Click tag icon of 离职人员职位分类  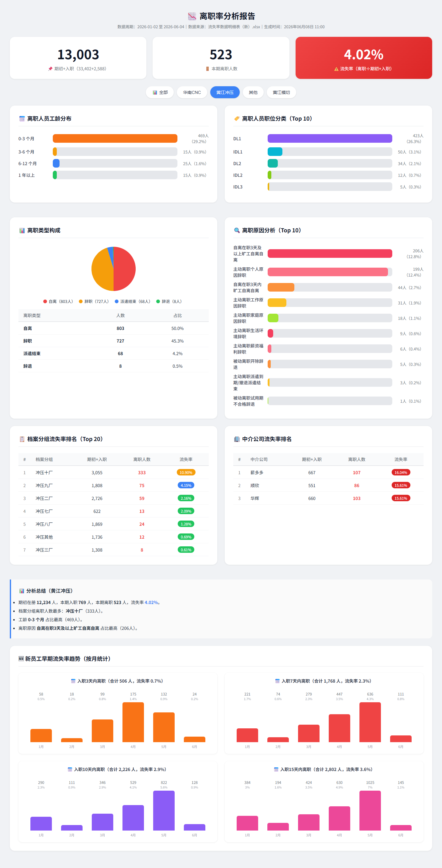pos(237,118)
